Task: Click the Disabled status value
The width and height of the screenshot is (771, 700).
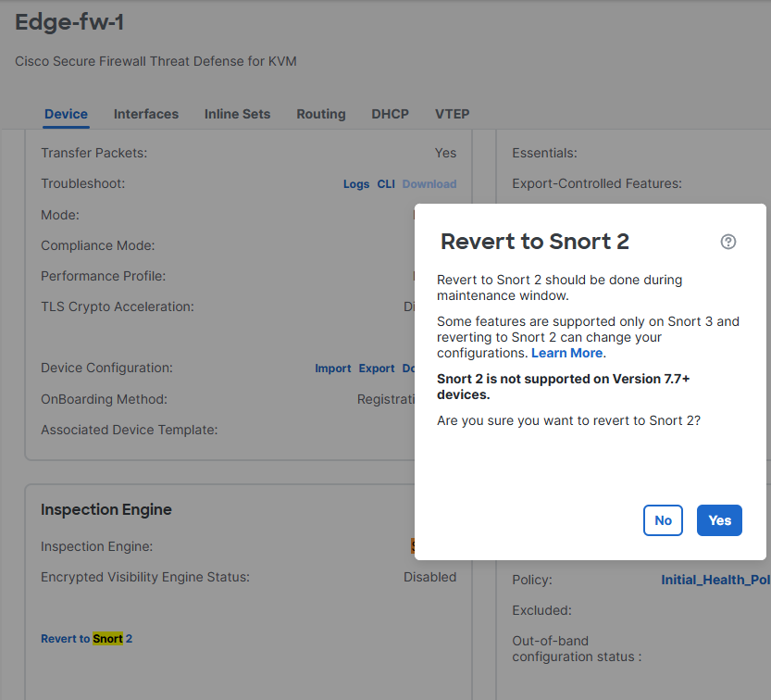Action: 429,577
